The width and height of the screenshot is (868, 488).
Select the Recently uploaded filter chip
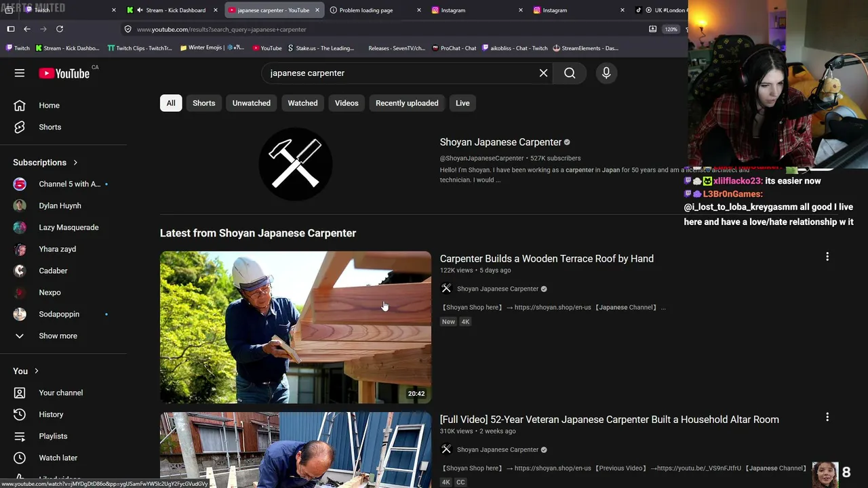point(407,103)
